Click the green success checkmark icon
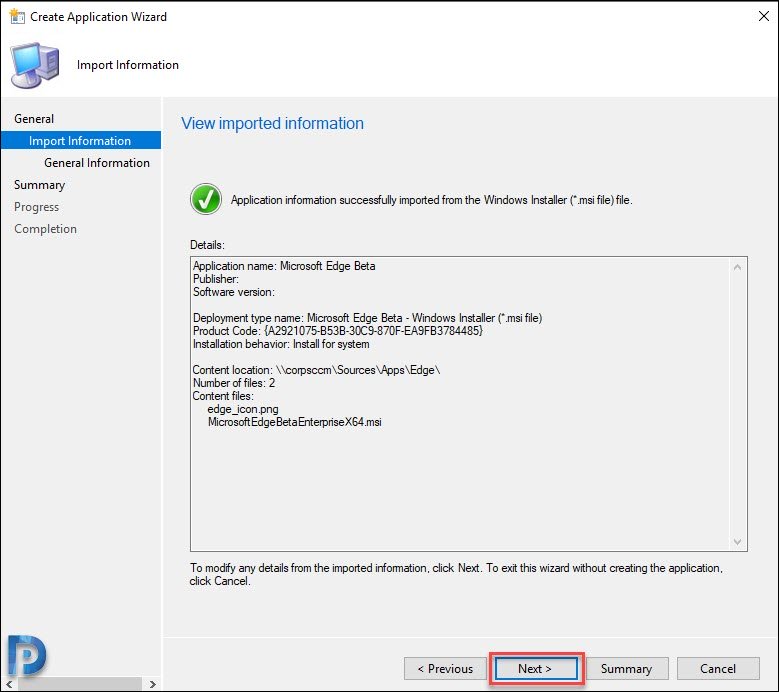The image size is (779, 692). click(x=206, y=199)
